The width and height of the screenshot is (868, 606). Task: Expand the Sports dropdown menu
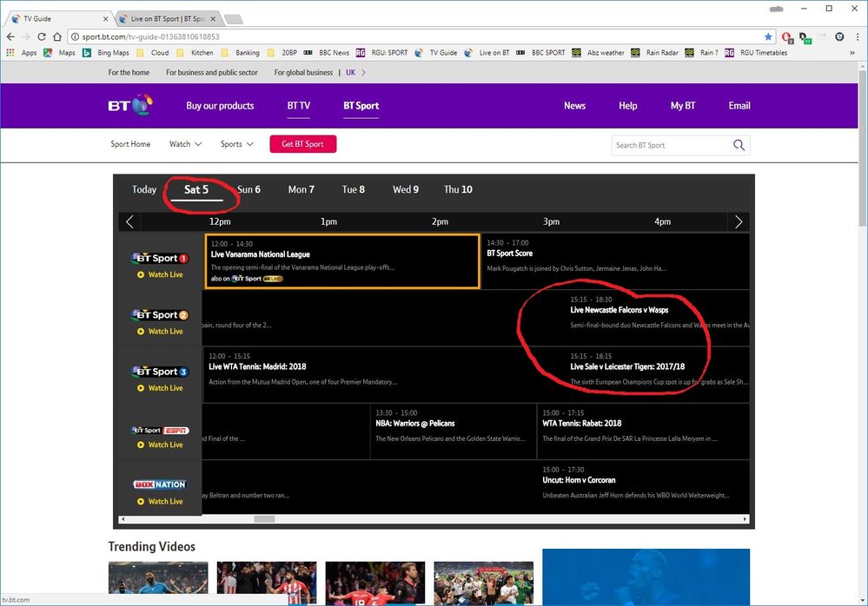pyautogui.click(x=236, y=144)
